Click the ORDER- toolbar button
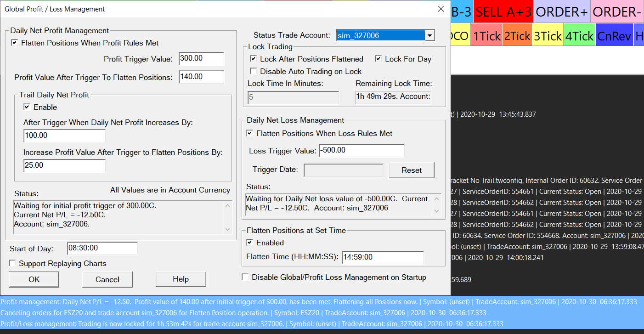 [x=616, y=12]
